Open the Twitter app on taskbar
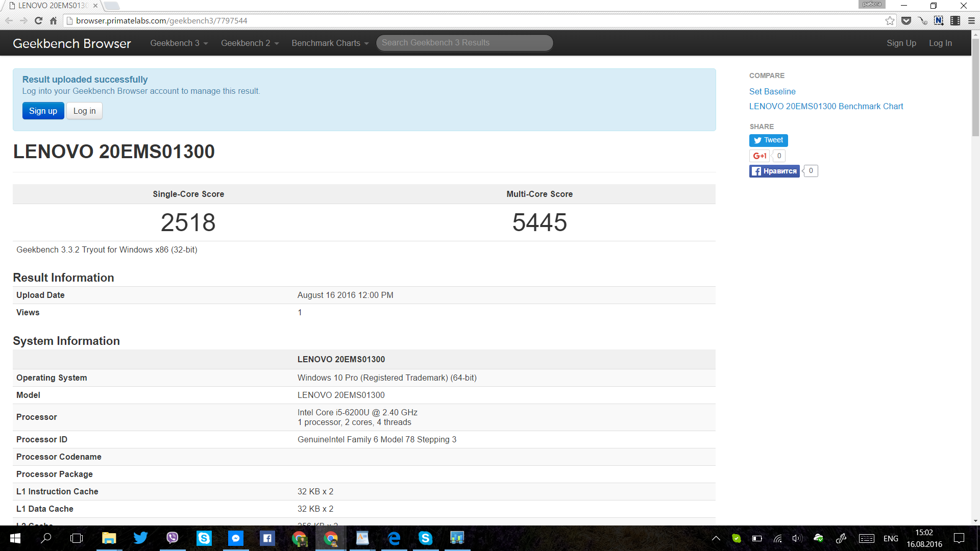Screen dimensions: 980x551 [x=140, y=538]
